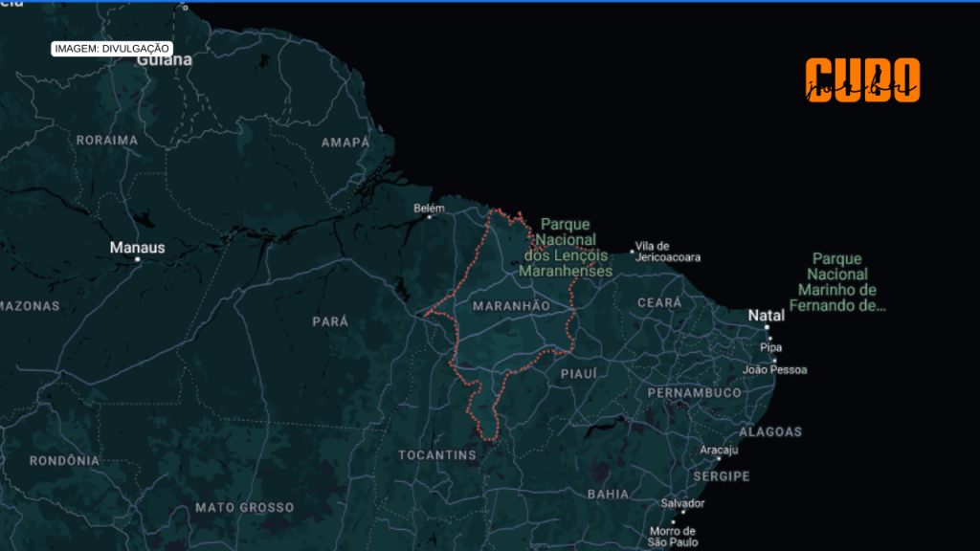
Task: Click the Vila de Jericoacoara marker dot
Action: pyautogui.click(x=631, y=250)
